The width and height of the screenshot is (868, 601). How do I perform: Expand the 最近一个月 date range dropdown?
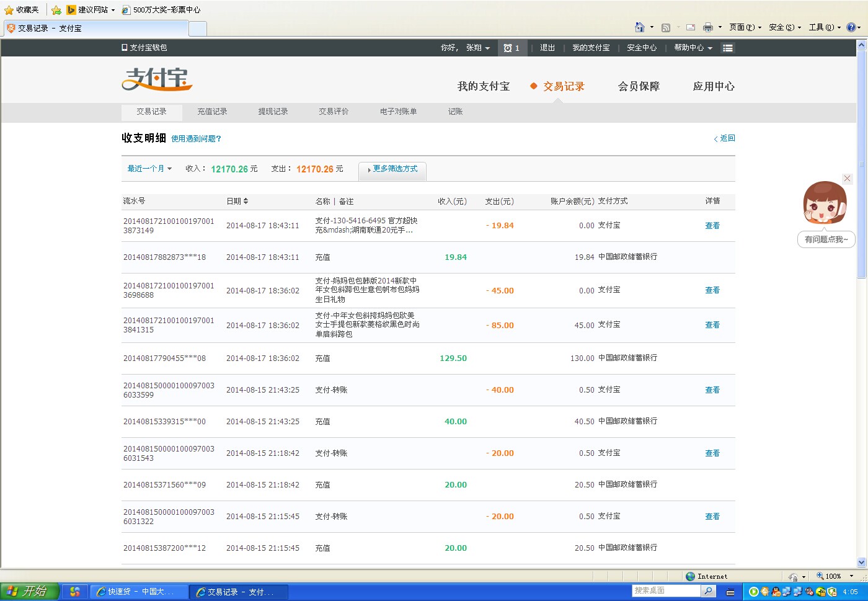149,169
